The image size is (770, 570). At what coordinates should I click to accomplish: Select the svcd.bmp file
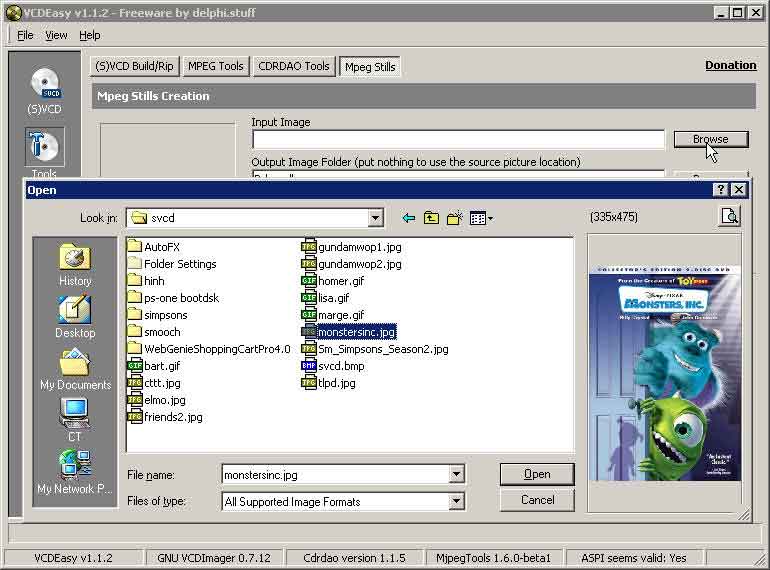(341, 366)
